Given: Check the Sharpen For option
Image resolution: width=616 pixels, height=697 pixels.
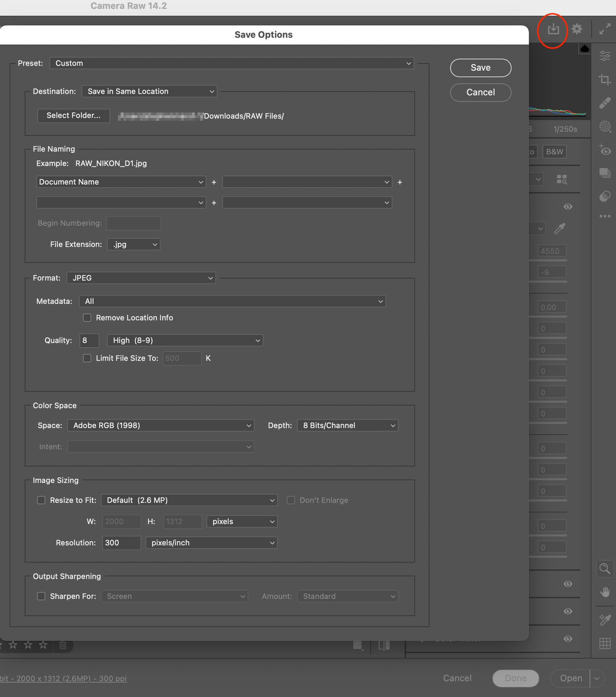Looking at the screenshot, I should click(41, 596).
